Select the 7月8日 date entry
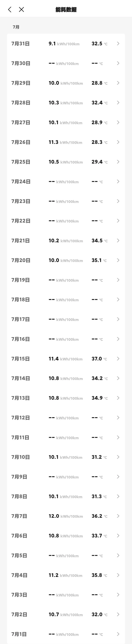 tap(19, 497)
